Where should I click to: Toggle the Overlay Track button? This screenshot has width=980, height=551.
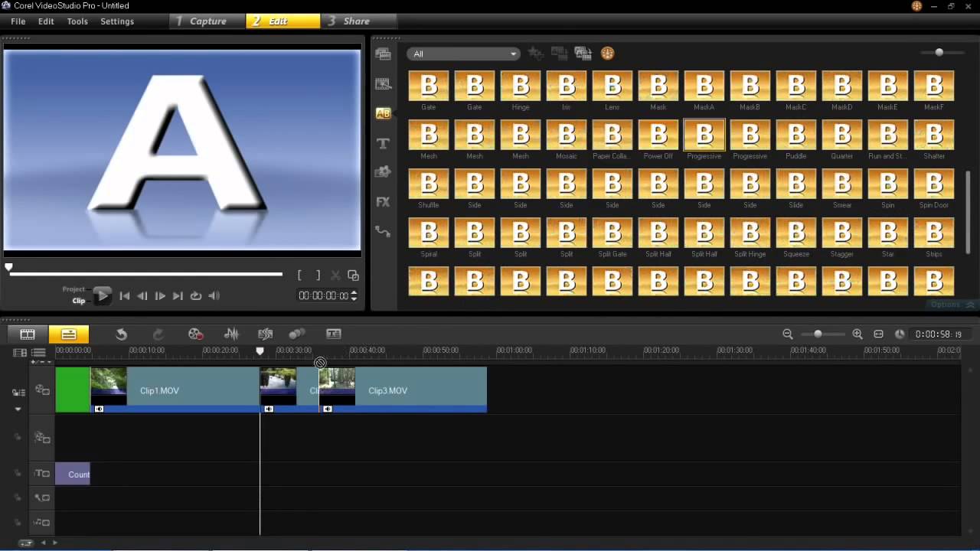(x=42, y=438)
